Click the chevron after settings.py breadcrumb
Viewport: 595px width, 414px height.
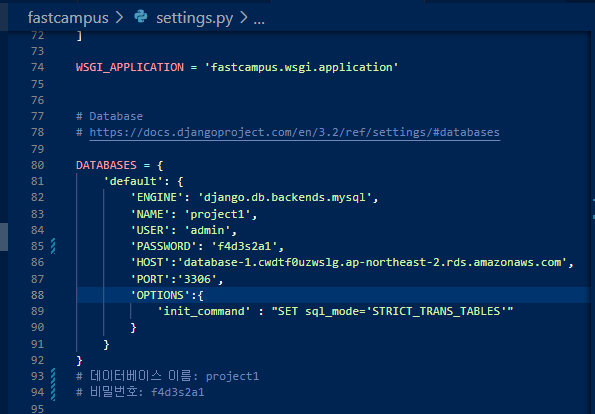[x=244, y=17]
